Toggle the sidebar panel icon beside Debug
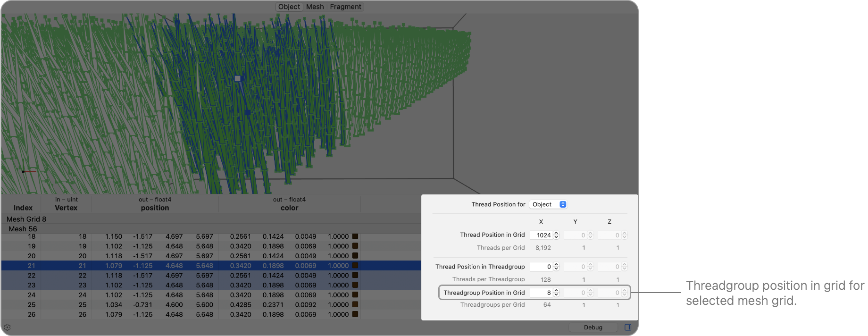Screen dimensions: 868x336 click(x=628, y=327)
